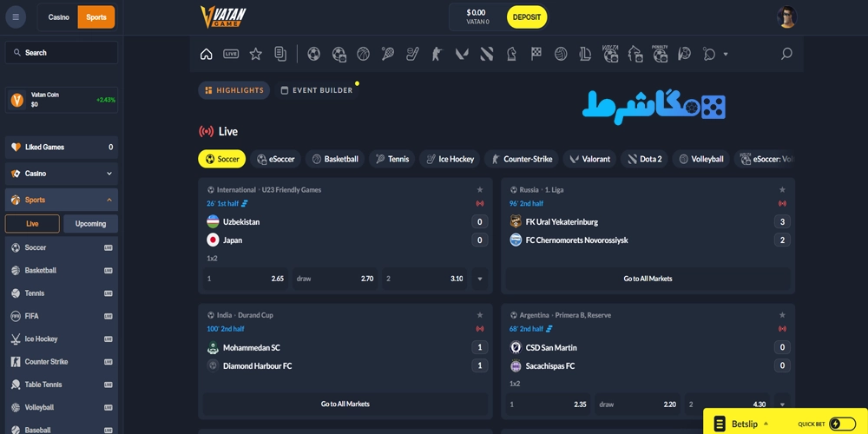This screenshot has height=434, width=868.
Task: Select the Dota 2 live category chip
Action: [644, 159]
